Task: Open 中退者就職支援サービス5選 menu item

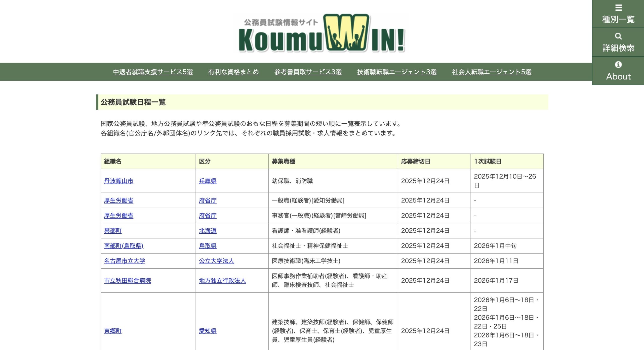Action: click(153, 72)
